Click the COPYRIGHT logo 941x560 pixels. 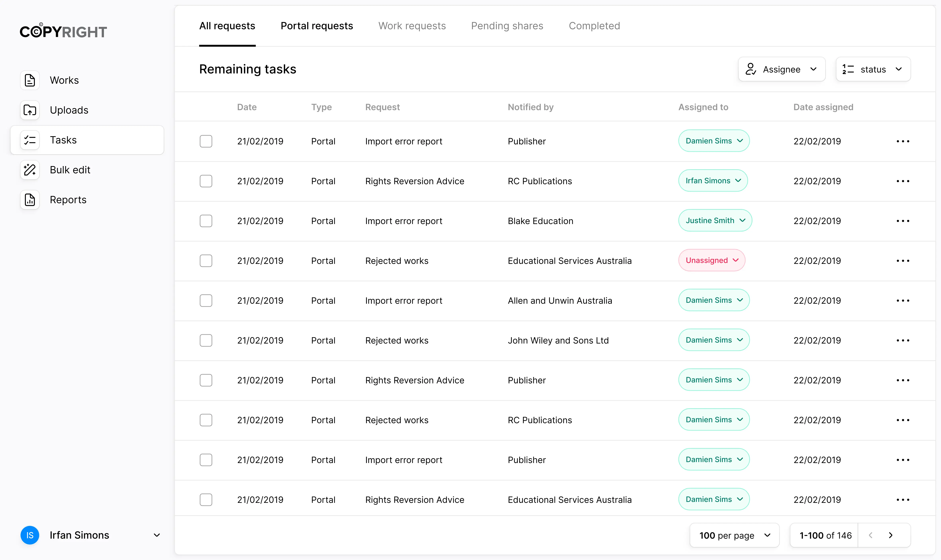coord(63,31)
